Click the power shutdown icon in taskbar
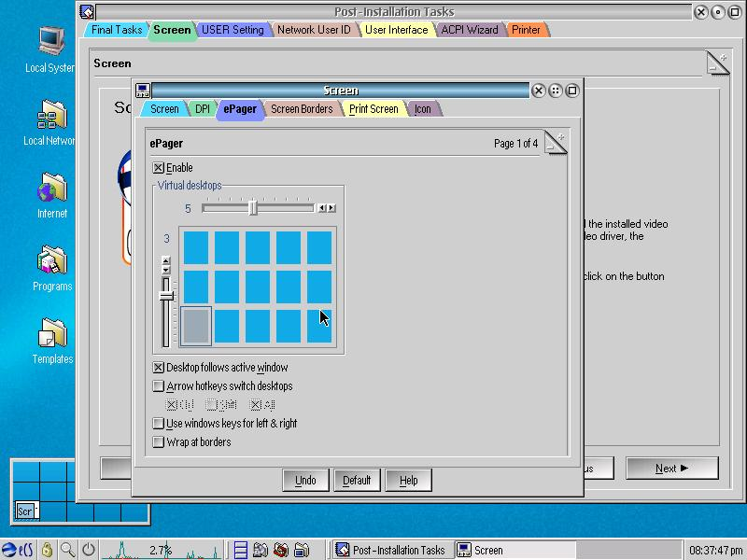Image resolution: width=747 pixels, height=560 pixels. click(89, 550)
